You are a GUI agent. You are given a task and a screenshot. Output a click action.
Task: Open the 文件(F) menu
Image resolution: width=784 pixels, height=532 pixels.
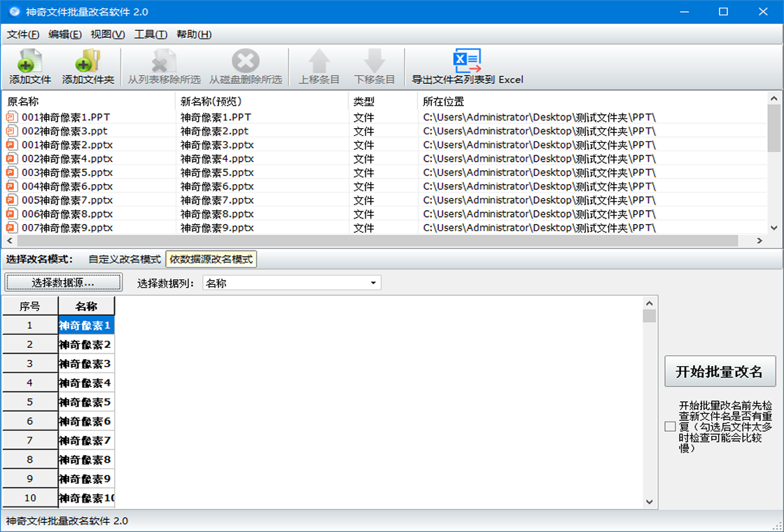pos(23,34)
